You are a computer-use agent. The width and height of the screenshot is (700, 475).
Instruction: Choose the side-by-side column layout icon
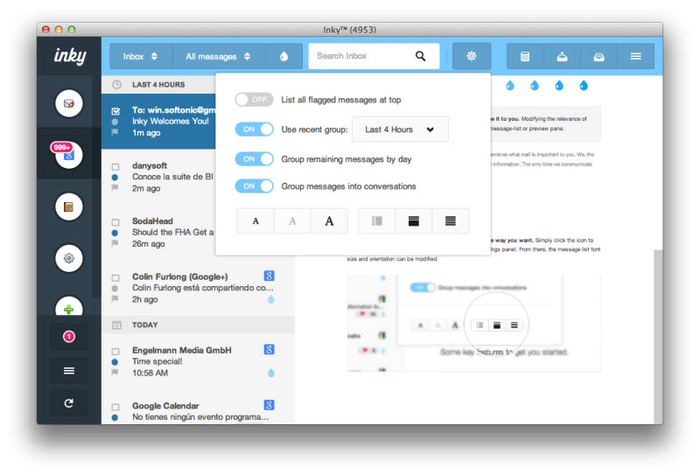coord(377,221)
